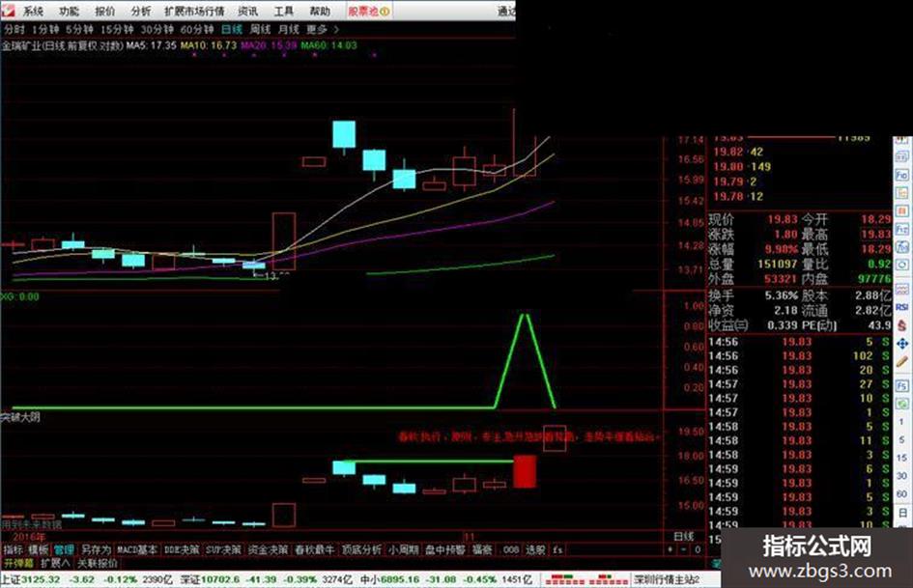Click the red application logo icon
913x588 pixels.
(8, 11)
